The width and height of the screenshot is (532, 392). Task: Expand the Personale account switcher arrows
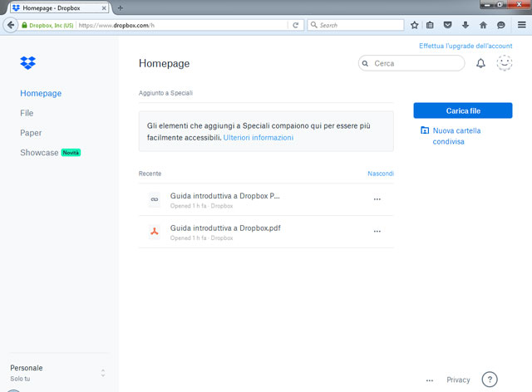coord(103,373)
